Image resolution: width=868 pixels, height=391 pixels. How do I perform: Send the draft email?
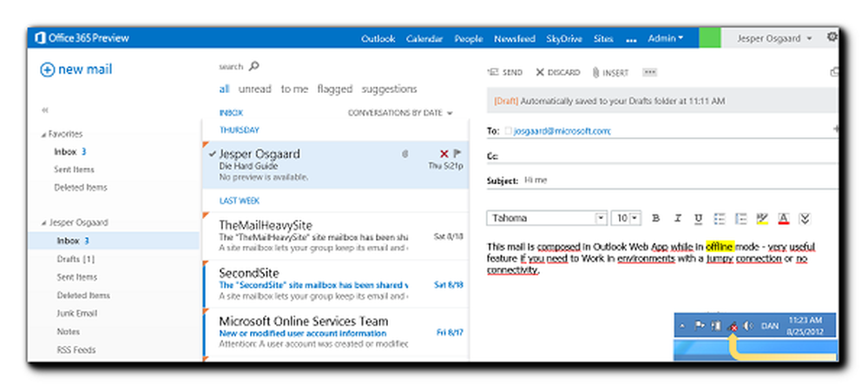504,72
